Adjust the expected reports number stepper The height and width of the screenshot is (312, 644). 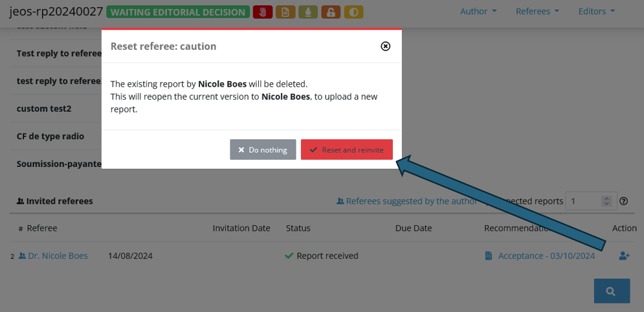pyautogui.click(x=606, y=201)
